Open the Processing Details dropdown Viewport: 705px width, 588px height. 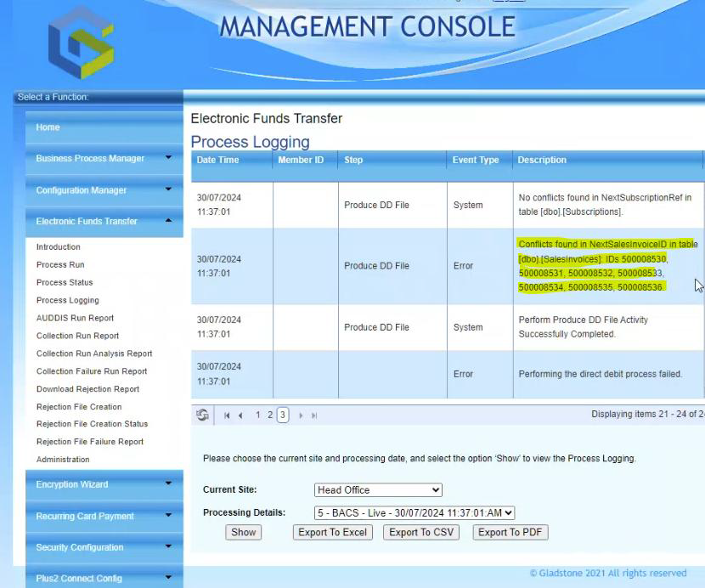[x=415, y=513]
